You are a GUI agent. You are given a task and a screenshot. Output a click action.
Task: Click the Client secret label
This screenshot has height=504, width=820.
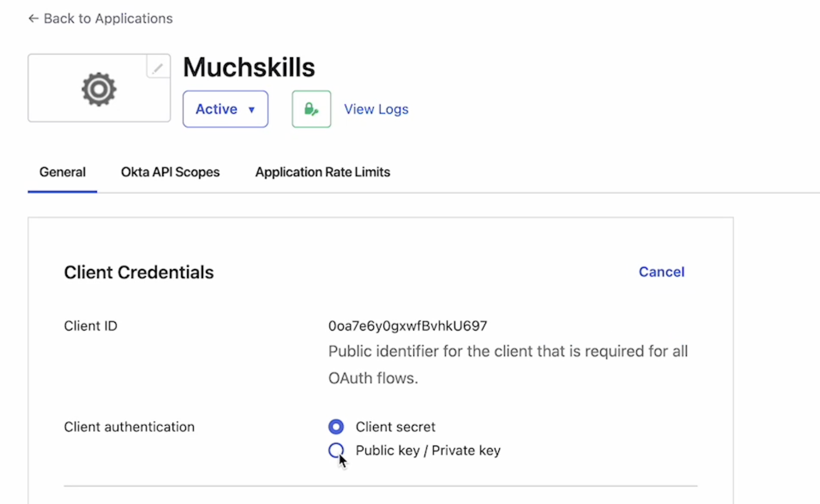395,427
